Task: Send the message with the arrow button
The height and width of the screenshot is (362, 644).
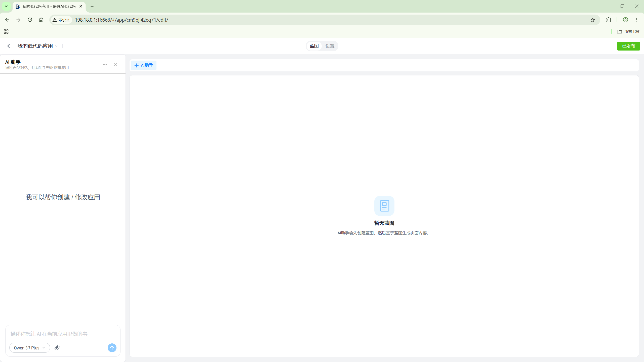Action: pos(112,348)
